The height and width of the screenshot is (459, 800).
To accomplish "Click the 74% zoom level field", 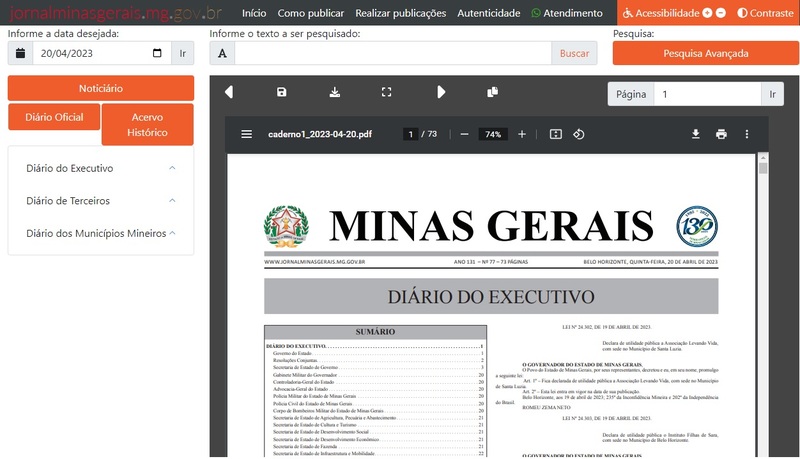I will coord(493,134).
